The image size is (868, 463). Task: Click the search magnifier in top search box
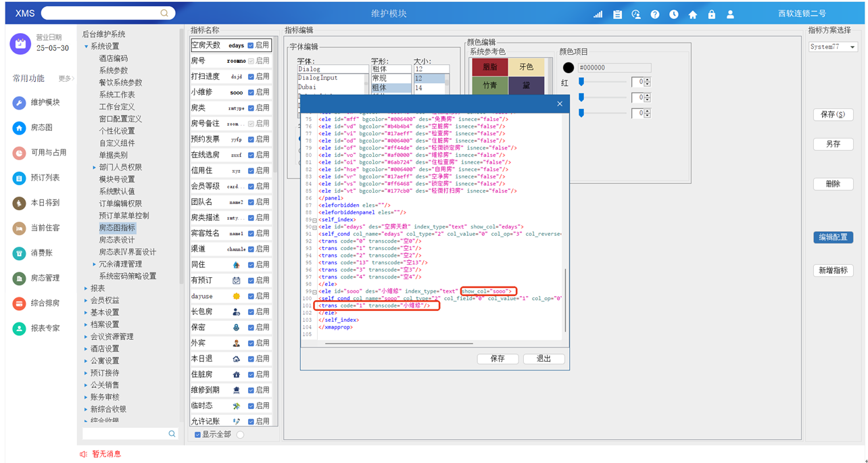[164, 13]
